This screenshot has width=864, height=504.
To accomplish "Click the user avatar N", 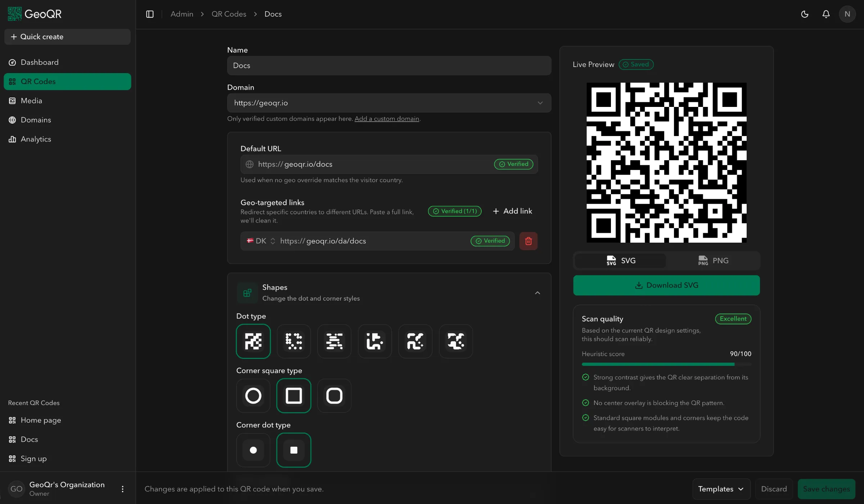I will [847, 14].
